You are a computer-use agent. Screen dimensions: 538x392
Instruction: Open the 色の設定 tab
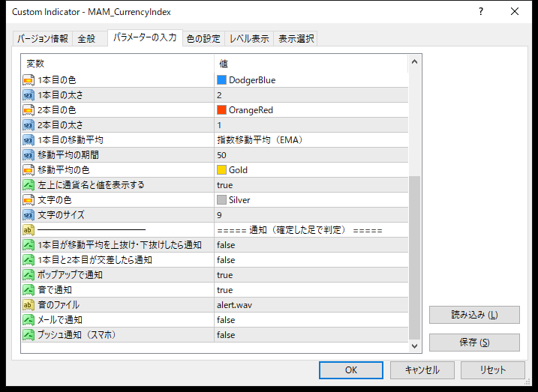[x=203, y=38]
